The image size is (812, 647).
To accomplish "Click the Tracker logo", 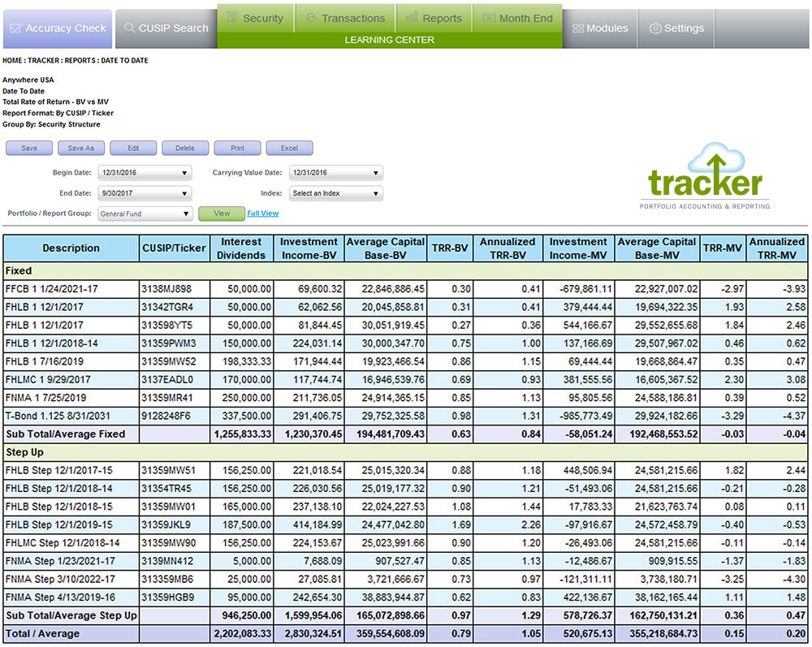I will point(705,179).
